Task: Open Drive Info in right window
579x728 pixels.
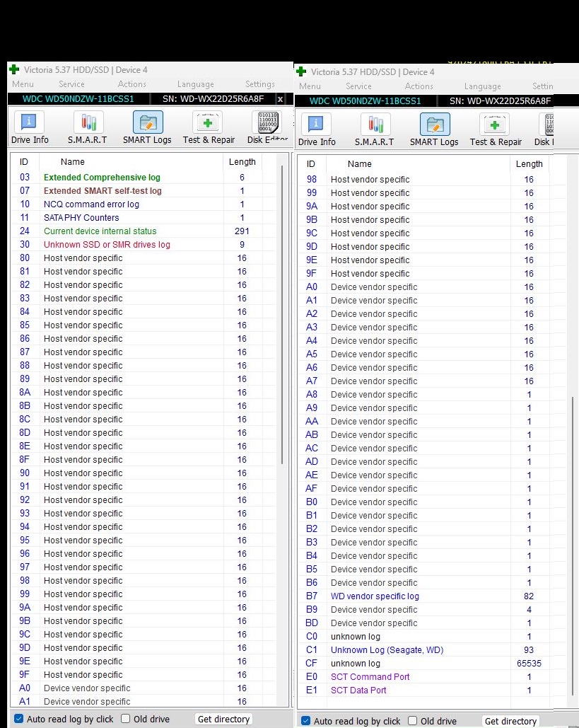Action: point(317,129)
